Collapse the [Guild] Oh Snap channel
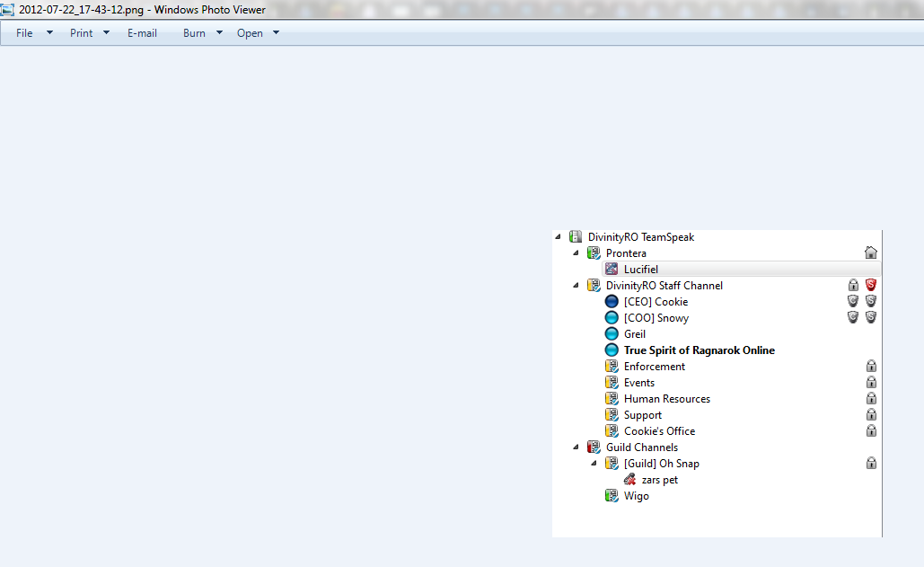 (x=594, y=464)
